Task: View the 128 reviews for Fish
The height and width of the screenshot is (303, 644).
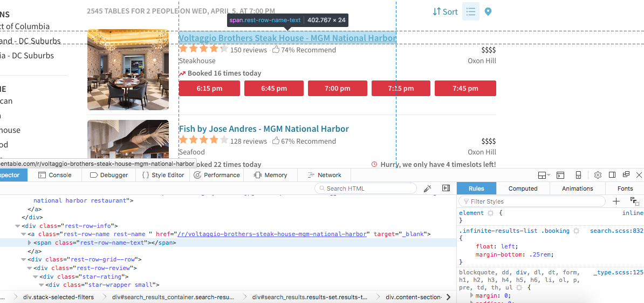Action: [x=248, y=142]
